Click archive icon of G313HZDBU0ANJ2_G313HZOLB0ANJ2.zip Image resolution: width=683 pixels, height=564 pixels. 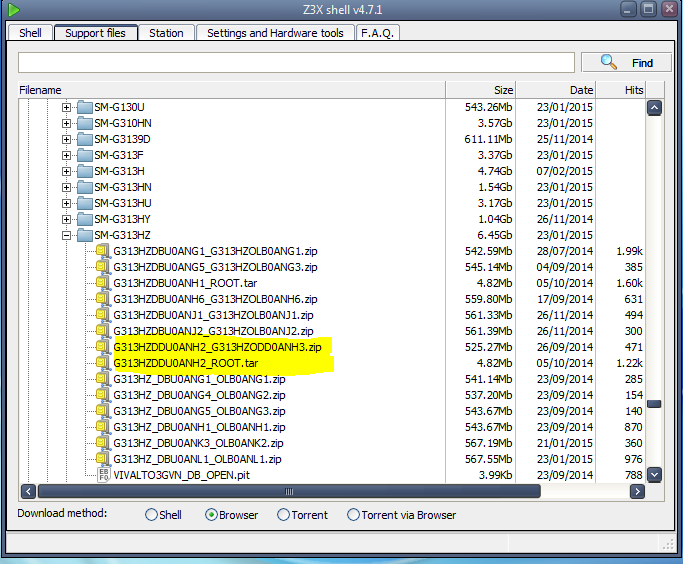(x=102, y=331)
